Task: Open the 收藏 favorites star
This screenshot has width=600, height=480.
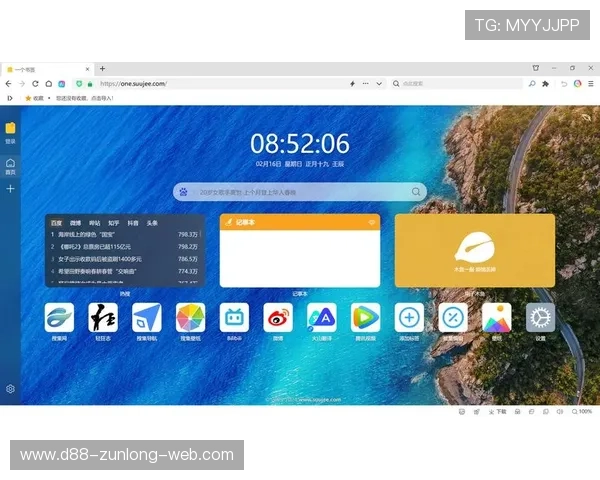Action: [x=34, y=98]
